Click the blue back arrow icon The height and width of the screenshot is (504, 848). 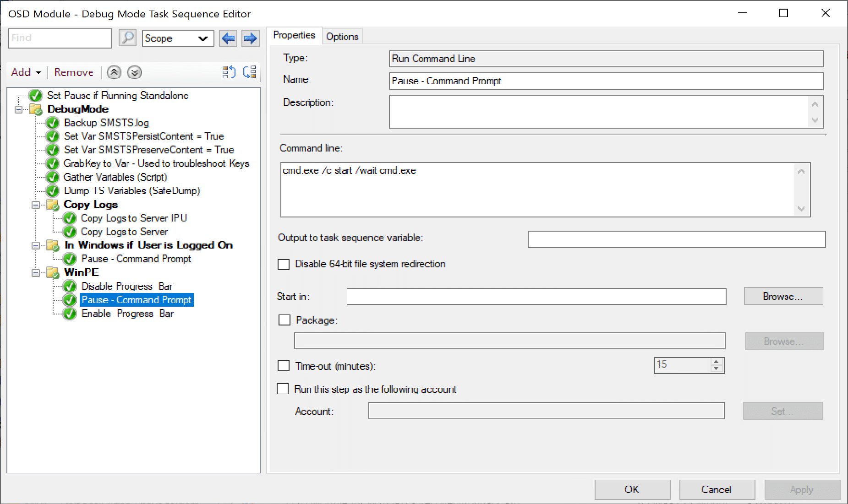tap(228, 38)
